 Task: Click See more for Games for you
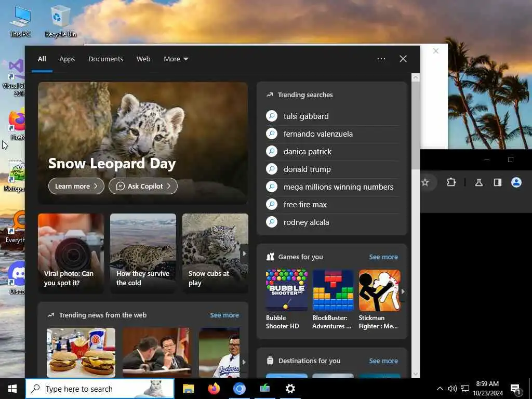383,257
